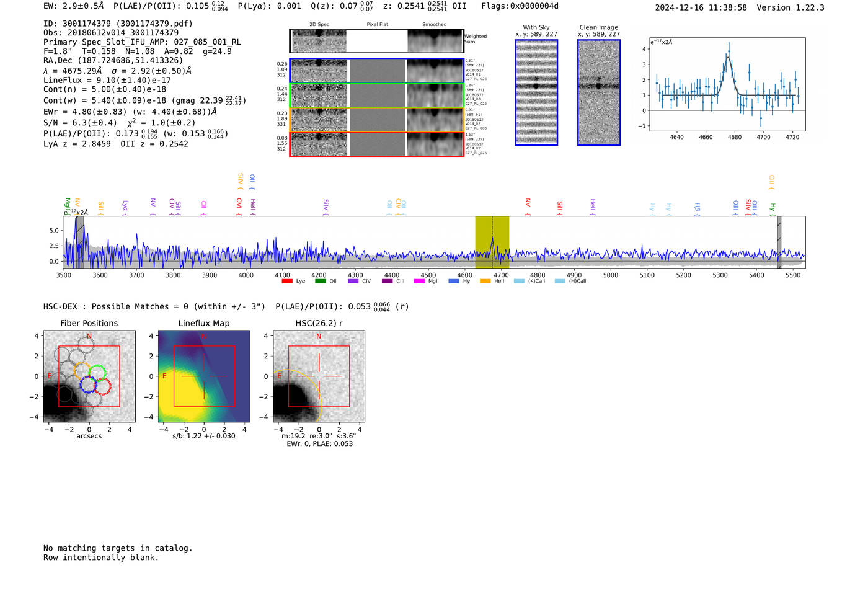Select the red-bordered fiber spectrum row
The width and height of the screenshot is (868, 591).
pyautogui.click(x=376, y=144)
